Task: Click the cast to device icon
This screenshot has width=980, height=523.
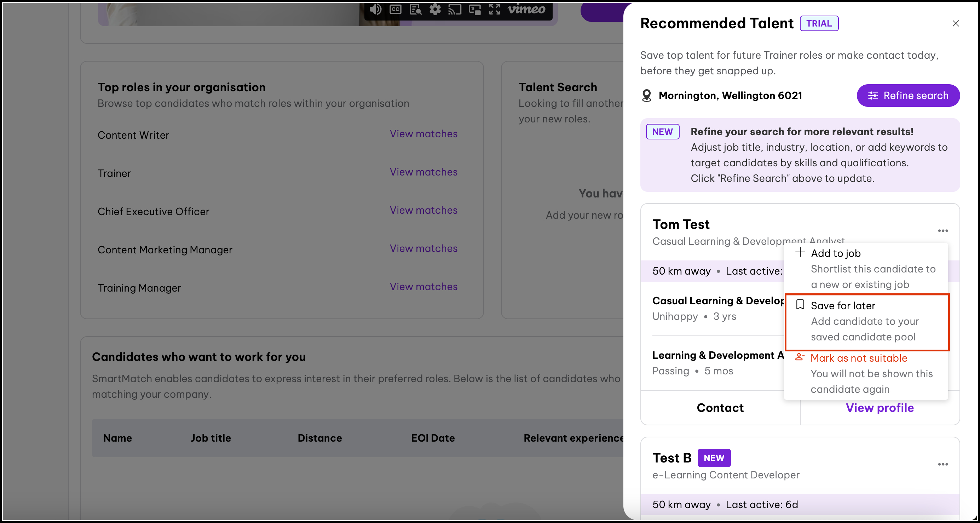Action: click(455, 9)
